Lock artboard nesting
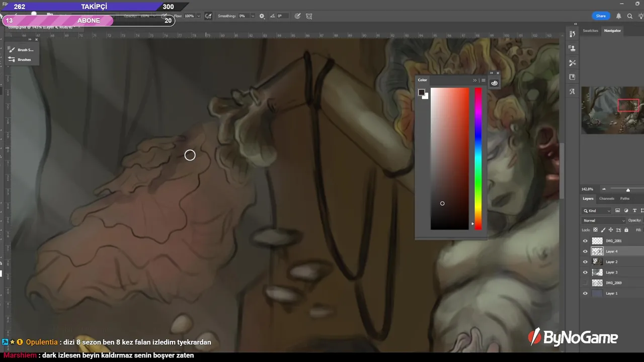This screenshot has width=644, height=362. point(618,230)
